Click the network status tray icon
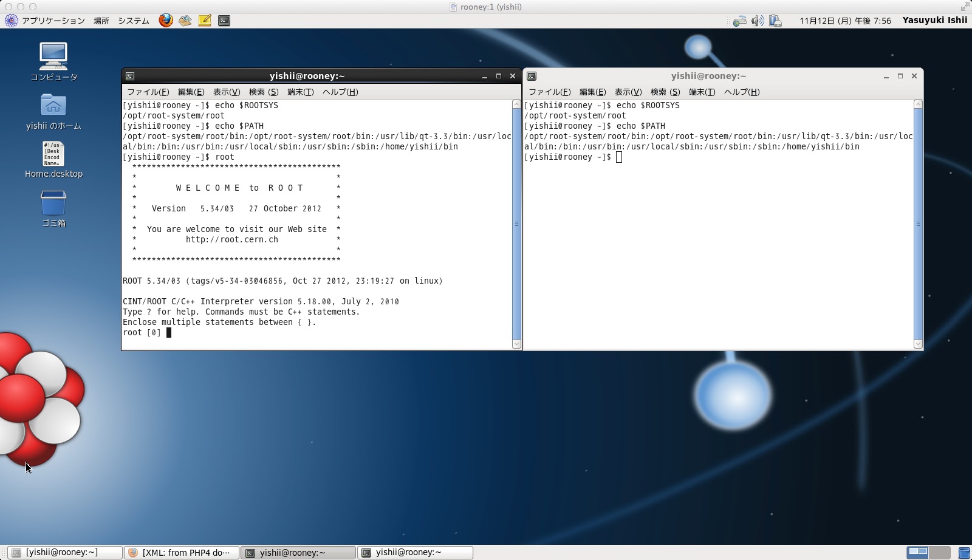 coord(739,21)
